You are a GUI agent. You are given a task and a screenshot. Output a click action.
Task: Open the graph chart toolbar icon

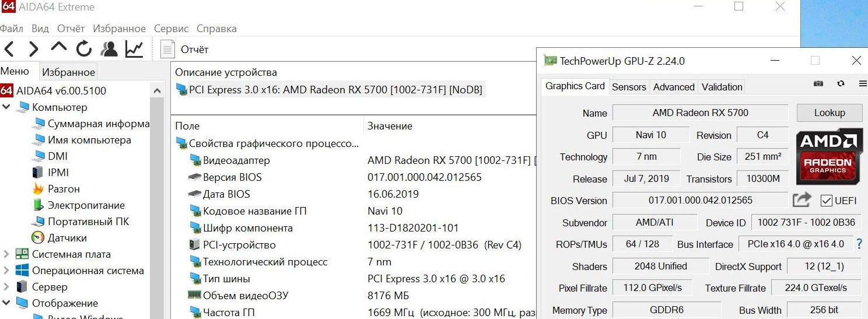pyautogui.click(x=134, y=49)
